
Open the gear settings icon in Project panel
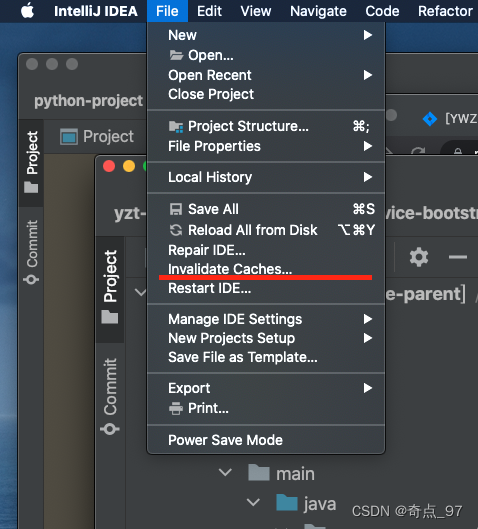419,257
